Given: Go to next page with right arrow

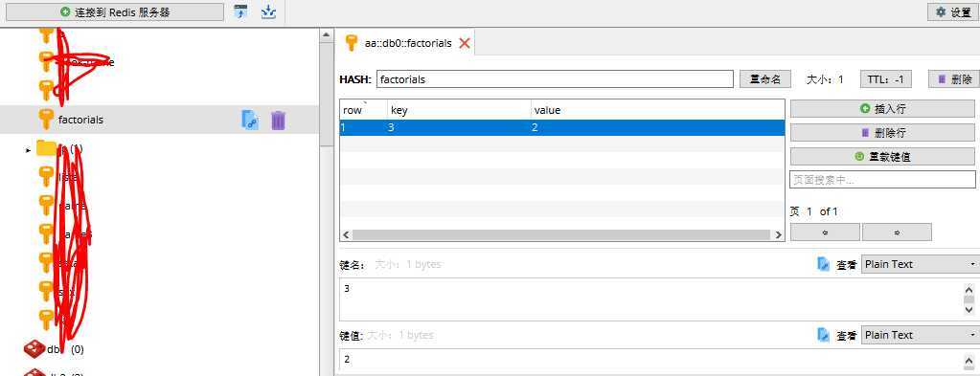Looking at the screenshot, I should click(x=897, y=232).
